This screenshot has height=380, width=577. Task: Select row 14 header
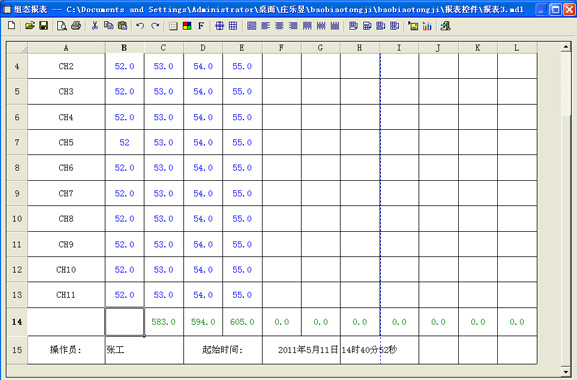[17, 322]
